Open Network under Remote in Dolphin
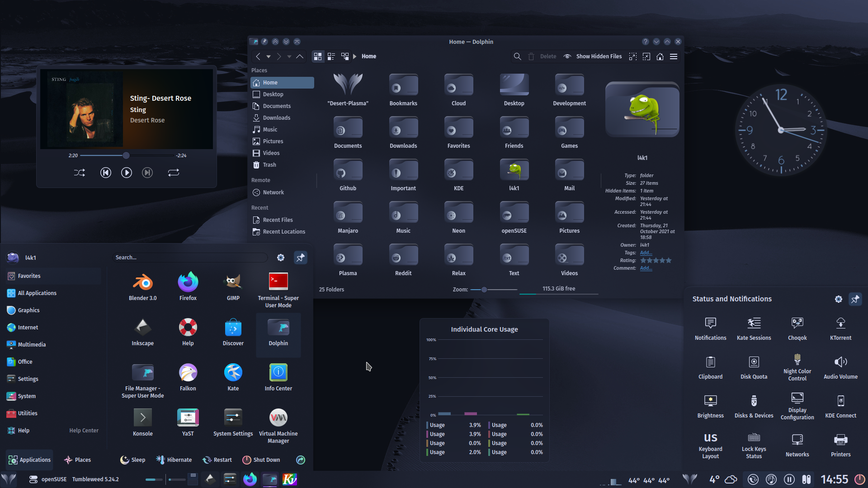Image resolution: width=868 pixels, height=488 pixels. pos(283,192)
